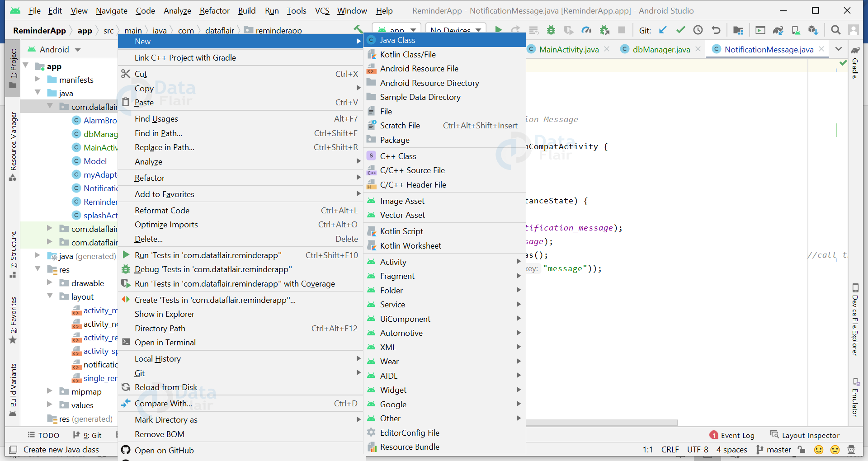Open the Refactor menu bar item
Image resolution: width=868 pixels, height=461 pixels.
pyautogui.click(x=214, y=10)
